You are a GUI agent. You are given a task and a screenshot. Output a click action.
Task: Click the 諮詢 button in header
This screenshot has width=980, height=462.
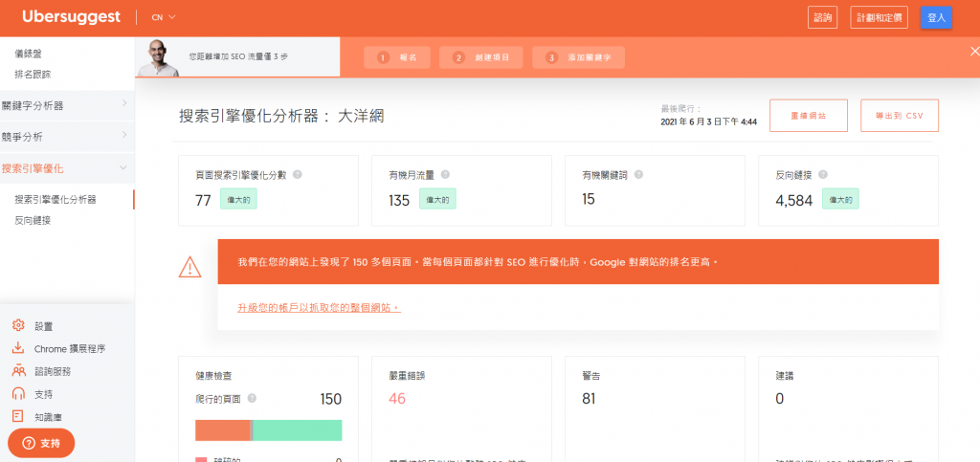(822, 17)
